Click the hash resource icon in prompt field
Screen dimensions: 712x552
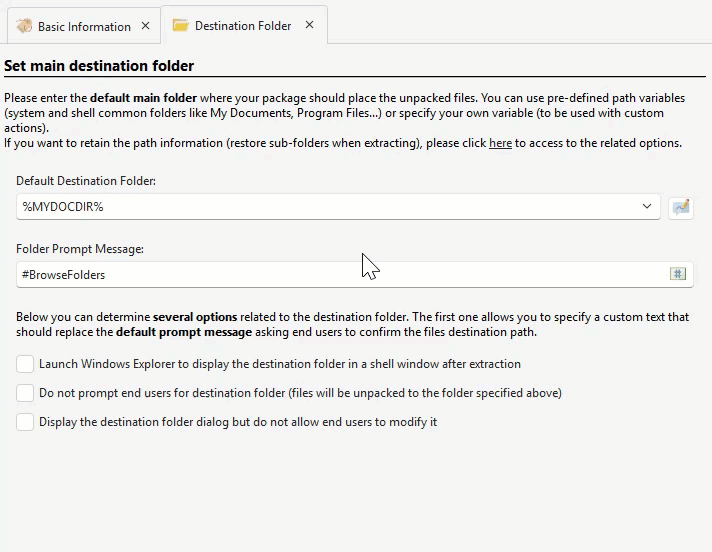coord(677,274)
